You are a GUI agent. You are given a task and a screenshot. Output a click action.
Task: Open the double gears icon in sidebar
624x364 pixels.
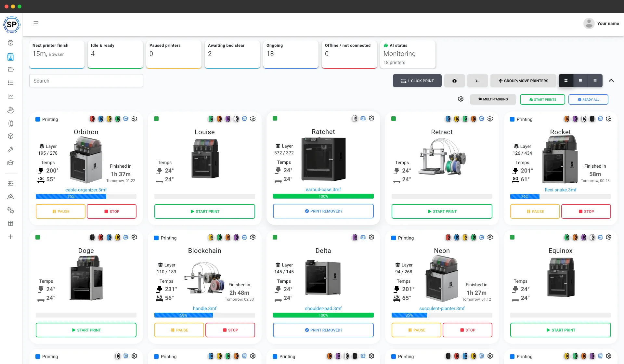point(10,210)
